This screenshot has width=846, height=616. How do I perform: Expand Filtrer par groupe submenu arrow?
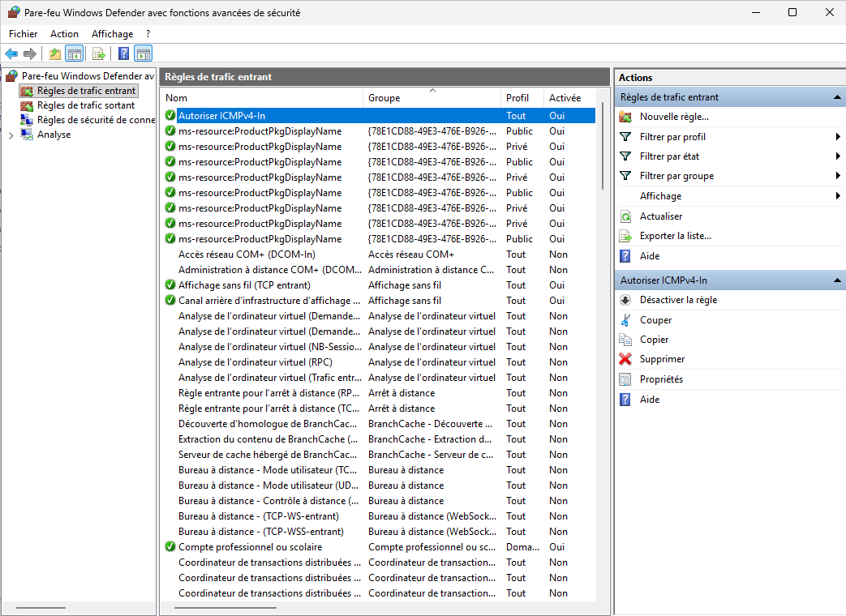coord(837,176)
